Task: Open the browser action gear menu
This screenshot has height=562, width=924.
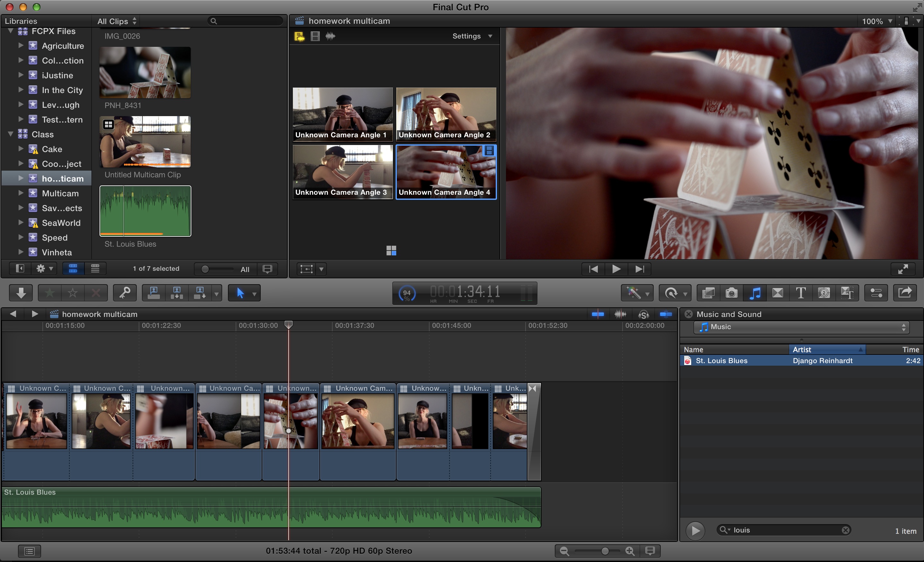Action: point(44,268)
